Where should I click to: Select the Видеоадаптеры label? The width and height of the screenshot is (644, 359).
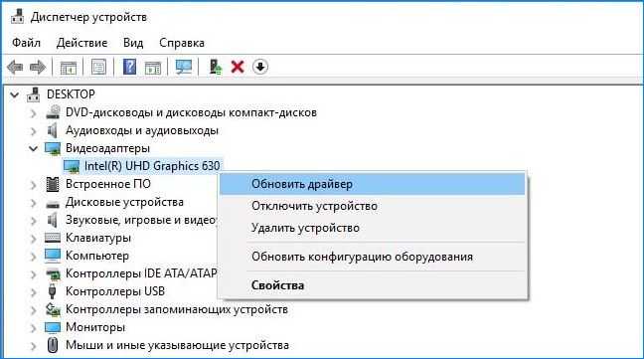[x=107, y=148]
